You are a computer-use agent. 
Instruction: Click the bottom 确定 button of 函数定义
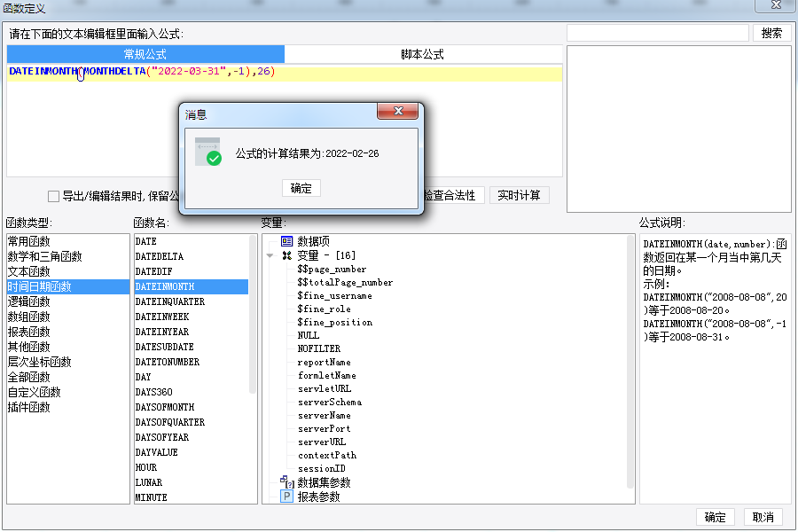click(715, 517)
